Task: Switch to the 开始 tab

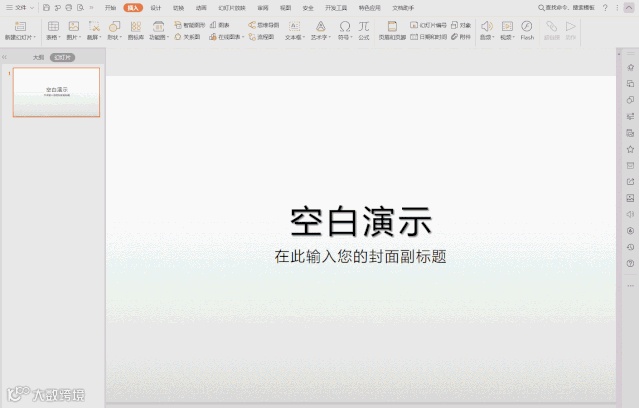Action: (110, 8)
